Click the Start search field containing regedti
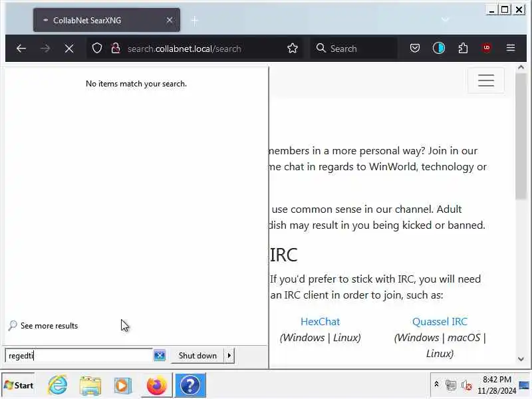 tap(78, 356)
